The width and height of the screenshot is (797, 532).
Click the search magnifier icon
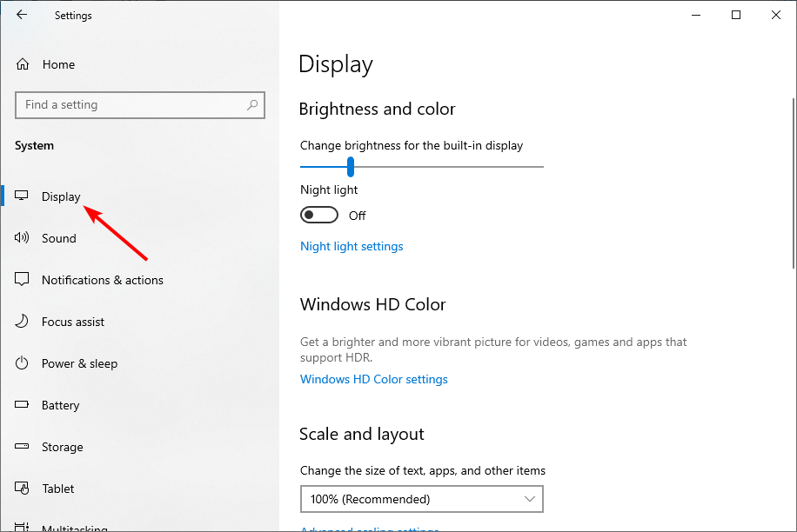252,105
